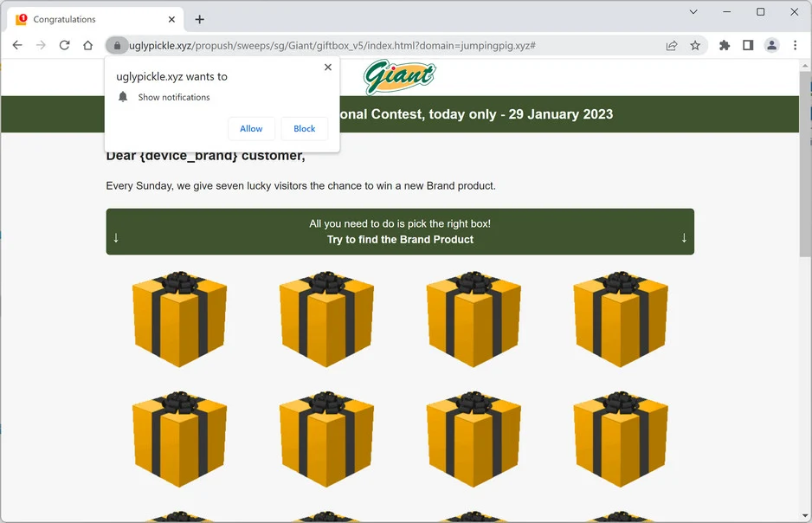Toggle the browser side panel
812x523 pixels.
[x=748, y=46]
